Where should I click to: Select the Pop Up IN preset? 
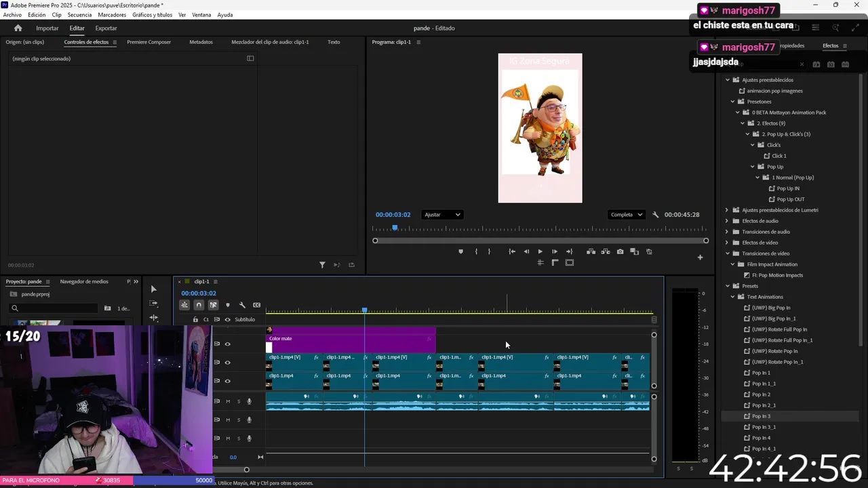[788, 188]
